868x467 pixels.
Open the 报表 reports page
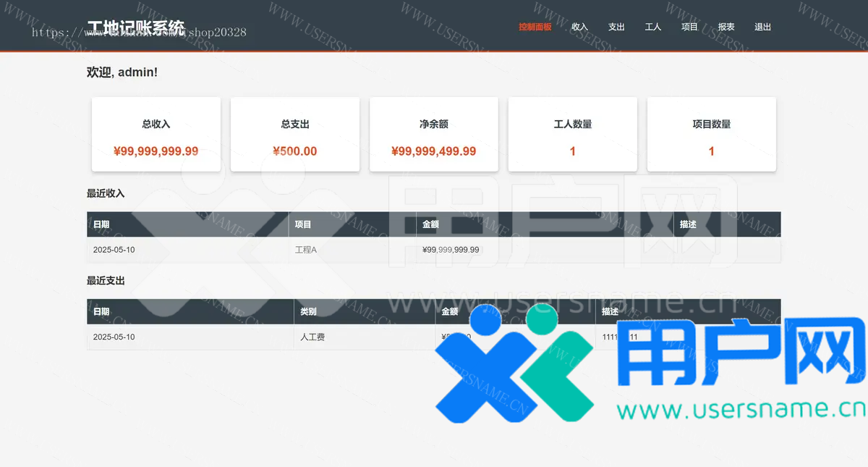pos(726,27)
